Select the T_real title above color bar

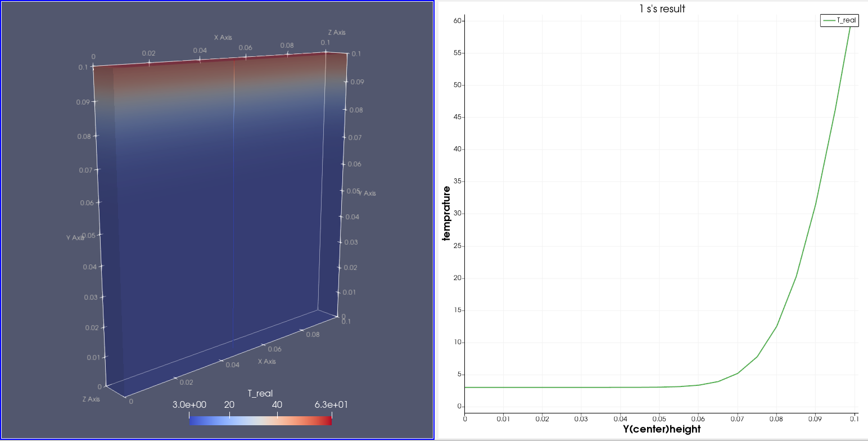[x=260, y=393]
